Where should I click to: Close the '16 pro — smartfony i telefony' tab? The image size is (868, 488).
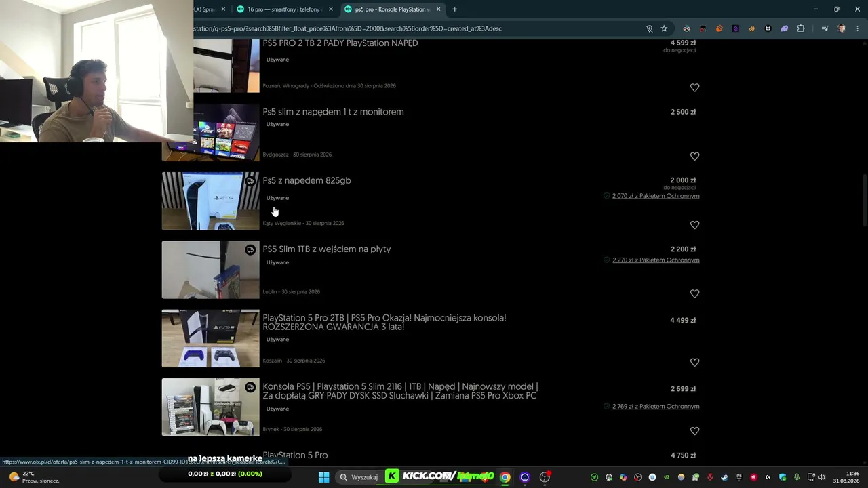331,9
